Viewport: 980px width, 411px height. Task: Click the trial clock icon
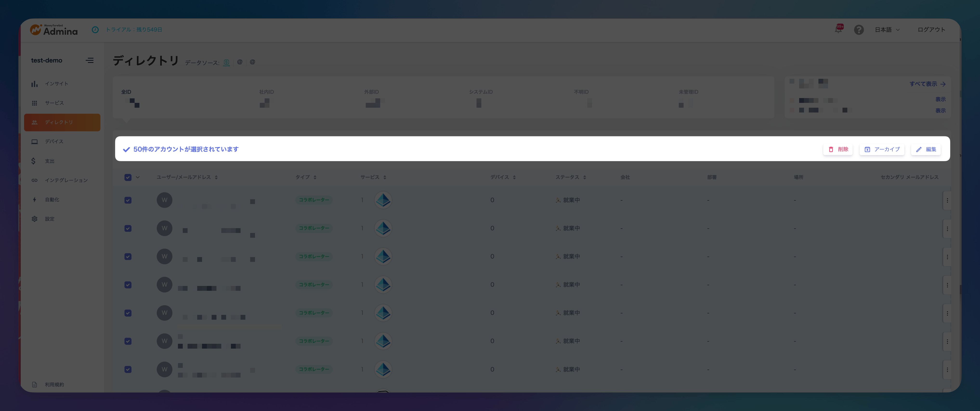tap(95, 30)
